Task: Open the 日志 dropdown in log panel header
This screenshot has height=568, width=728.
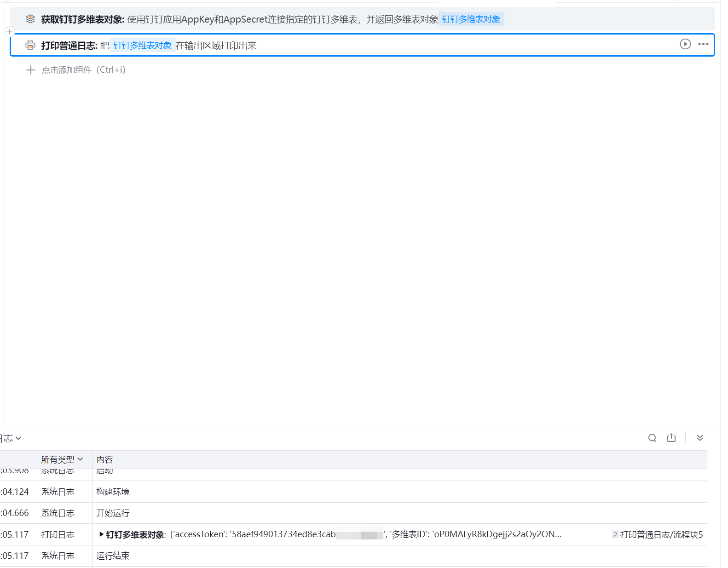Action: (11, 438)
